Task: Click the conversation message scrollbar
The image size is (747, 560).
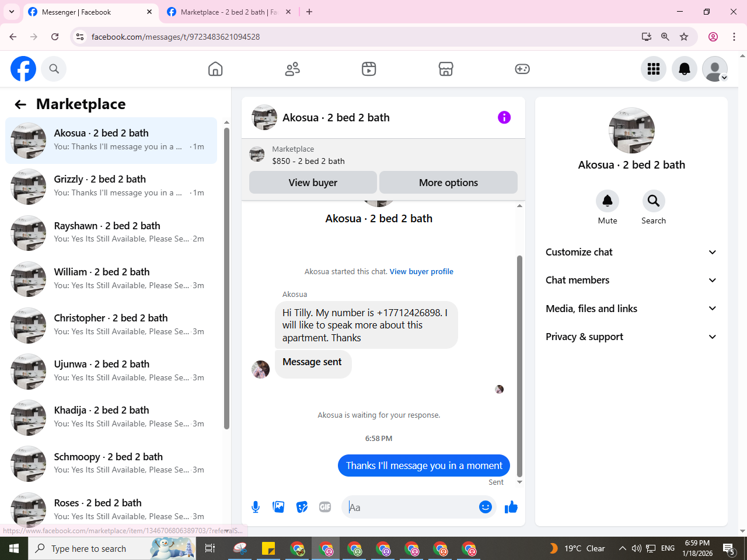Action: click(x=519, y=366)
